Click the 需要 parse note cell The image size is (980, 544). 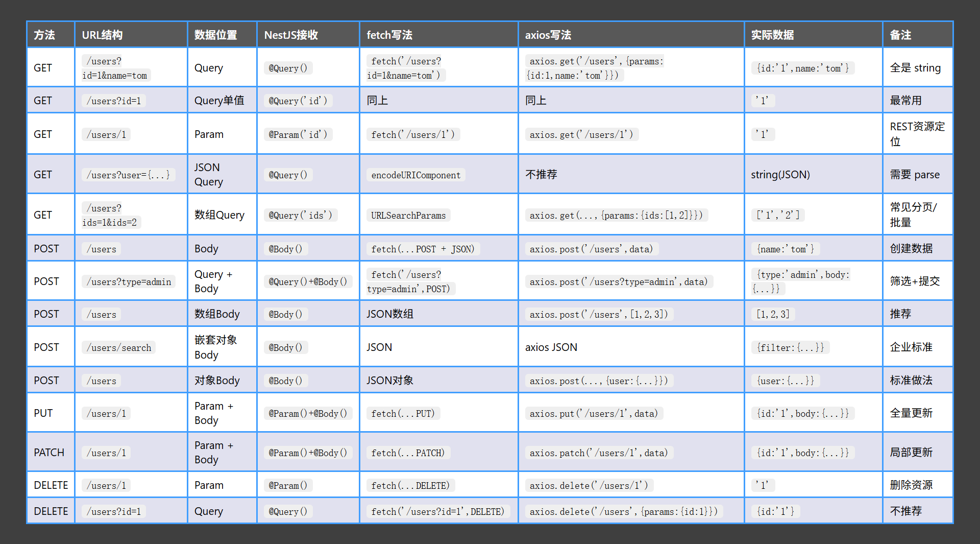[918, 175]
